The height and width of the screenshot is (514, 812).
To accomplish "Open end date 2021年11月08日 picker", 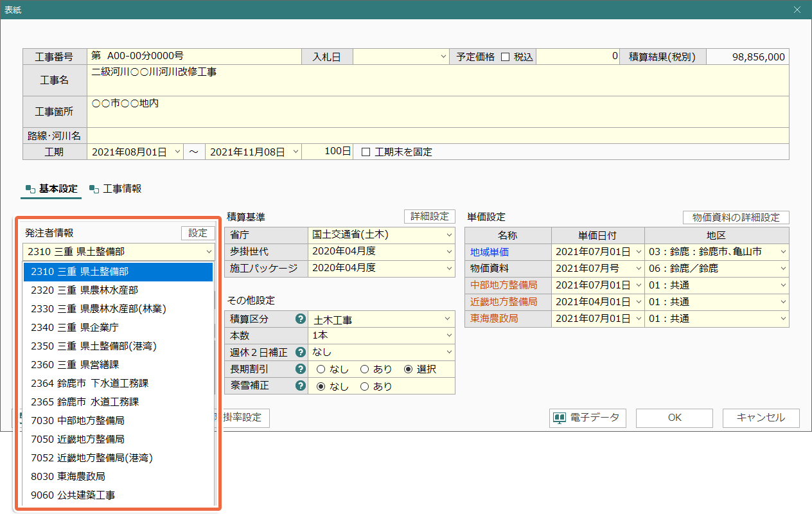I will 296,152.
